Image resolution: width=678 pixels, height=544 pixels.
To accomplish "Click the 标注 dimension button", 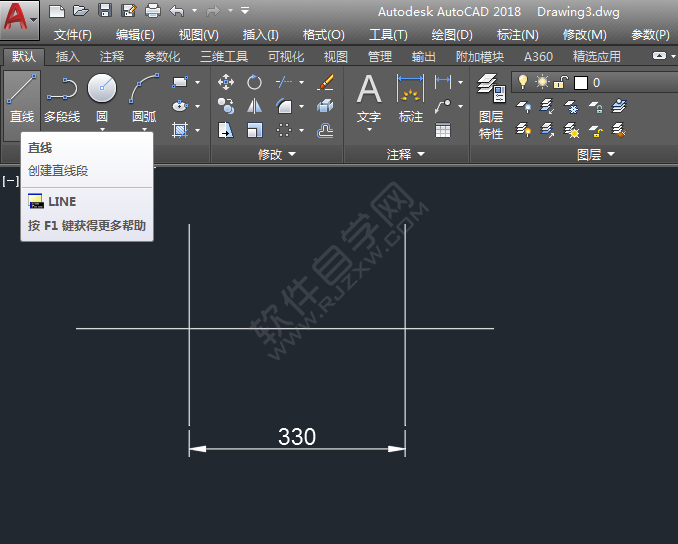I will (x=411, y=98).
